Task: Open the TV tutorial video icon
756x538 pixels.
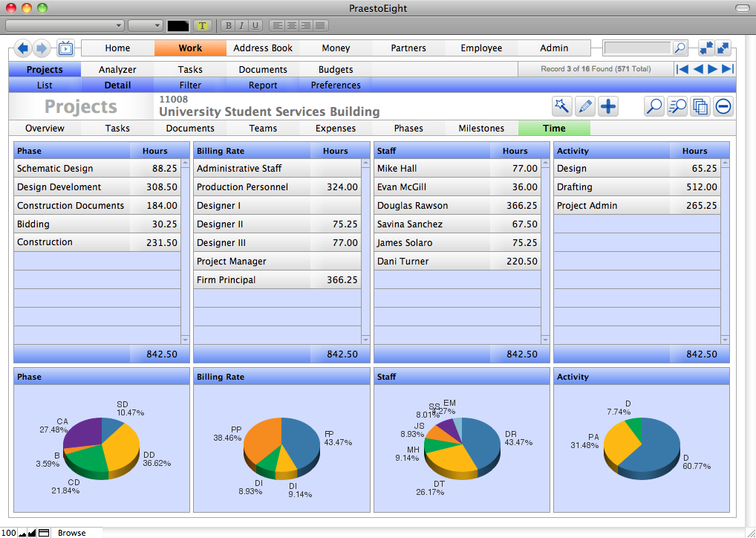Action: [x=65, y=48]
